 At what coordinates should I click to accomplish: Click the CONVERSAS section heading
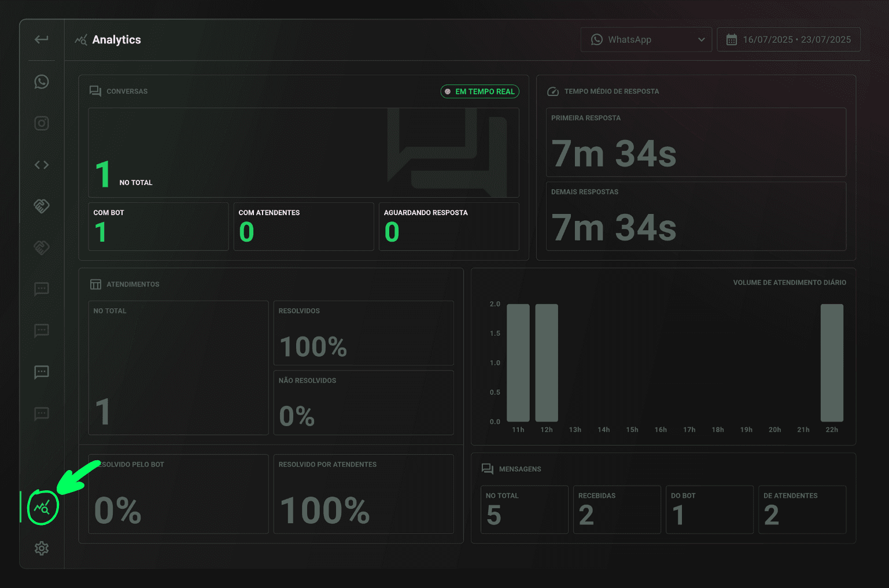127,91
